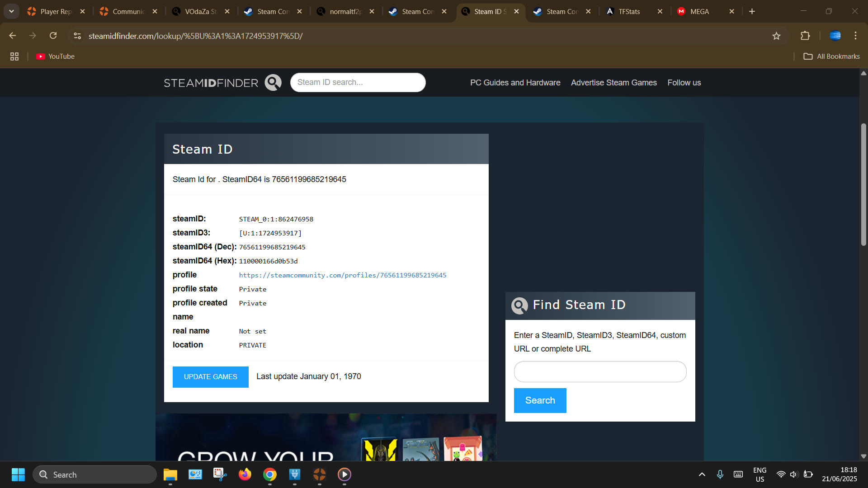Image resolution: width=868 pixels, height=488 pixels.
Task: View site information icon in address bar
Action: coord(77,36)
